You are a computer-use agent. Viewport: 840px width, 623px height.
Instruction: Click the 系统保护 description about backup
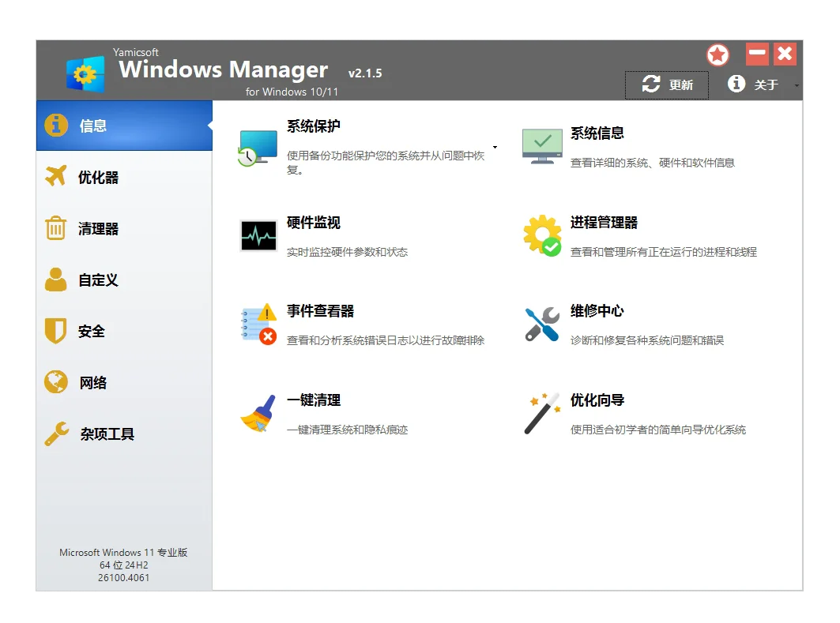point(385,163)
